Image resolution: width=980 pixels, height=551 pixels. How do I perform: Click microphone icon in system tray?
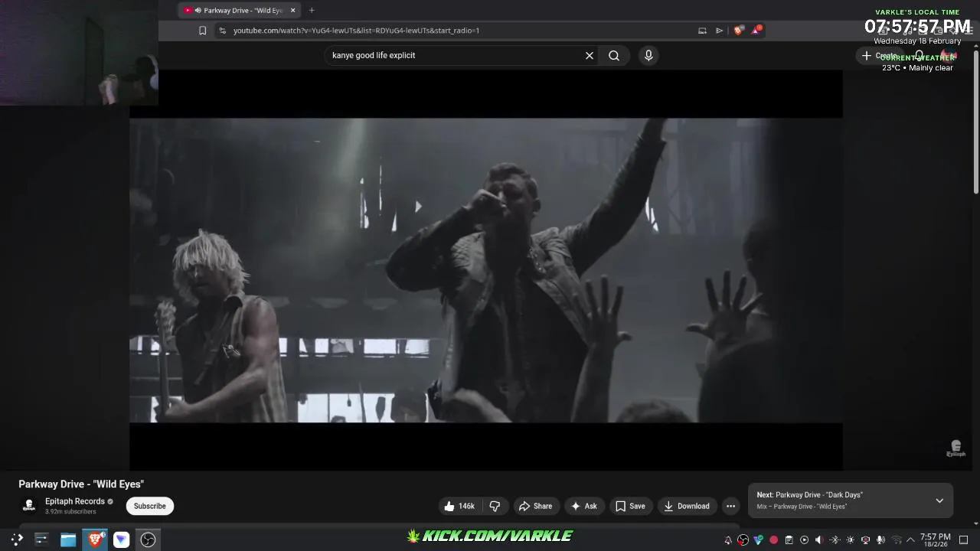(x=880, y=540)
